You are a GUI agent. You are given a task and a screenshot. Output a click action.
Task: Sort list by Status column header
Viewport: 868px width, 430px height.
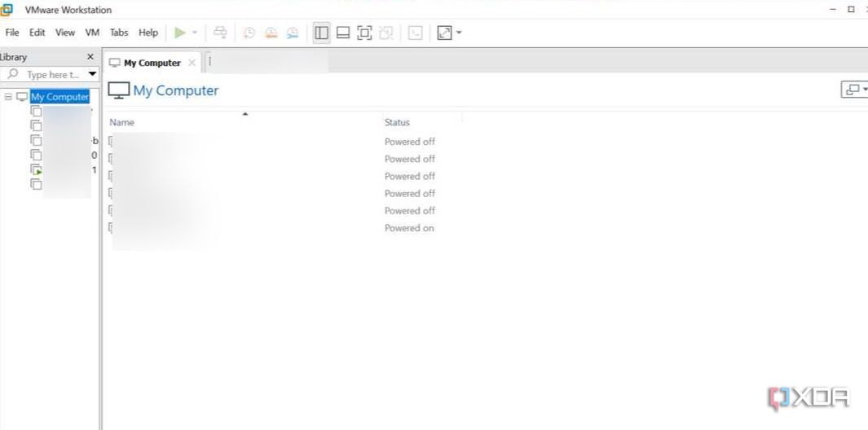(398, 122)
